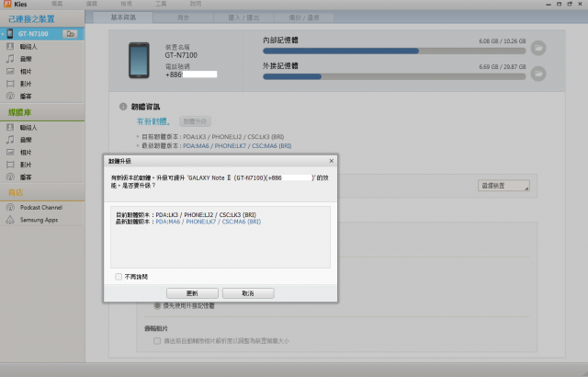Select the 優先使用外接記憶體 radio option
The image size is (588, 377).
click(157, 305)
